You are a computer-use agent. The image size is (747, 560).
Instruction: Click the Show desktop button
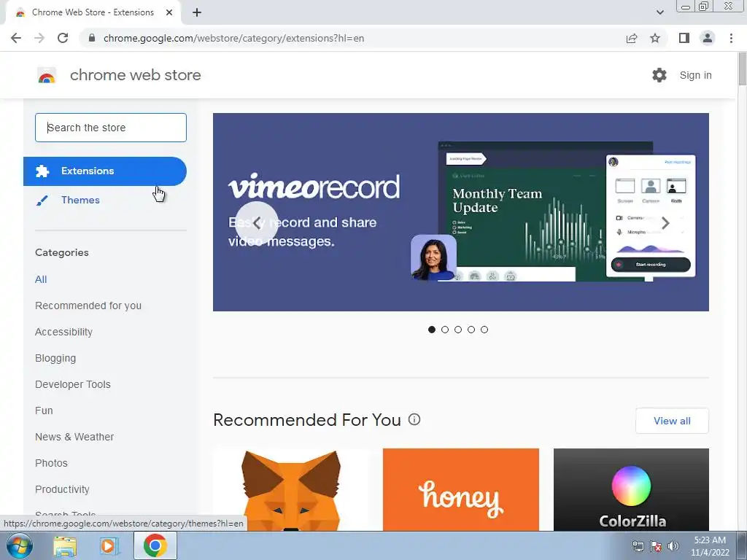[x=742, y=545]
